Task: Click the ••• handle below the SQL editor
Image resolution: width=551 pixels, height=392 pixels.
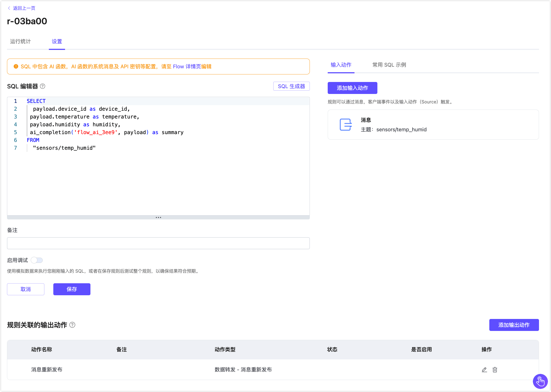Action: 158,217
